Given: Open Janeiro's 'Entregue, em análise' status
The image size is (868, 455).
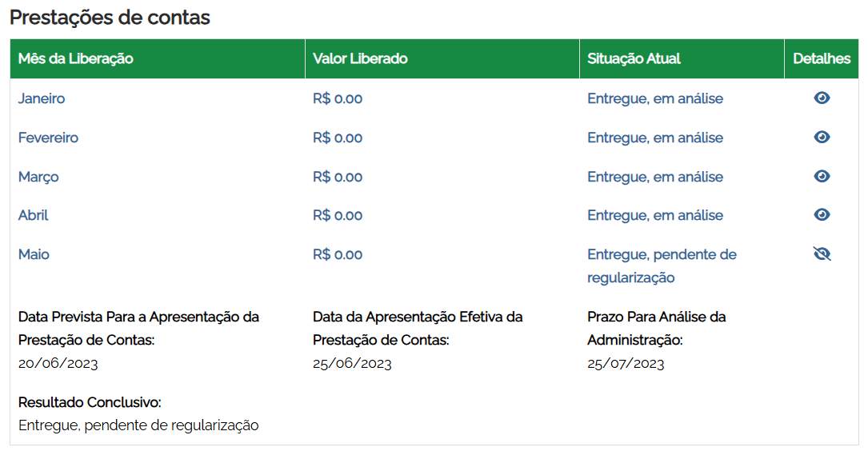Looking at the screenshot, I should [x=655, y=99].
